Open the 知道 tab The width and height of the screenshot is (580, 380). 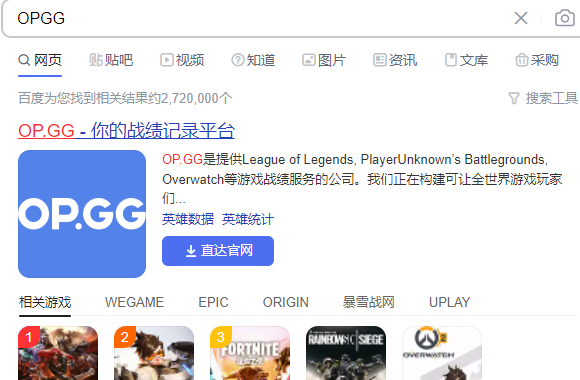(x=253, y=60)
